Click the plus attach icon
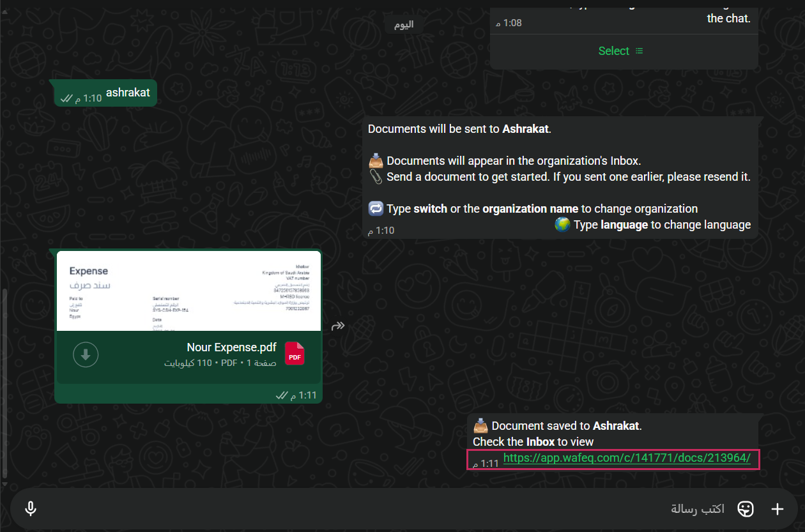 tap(777, 508)
